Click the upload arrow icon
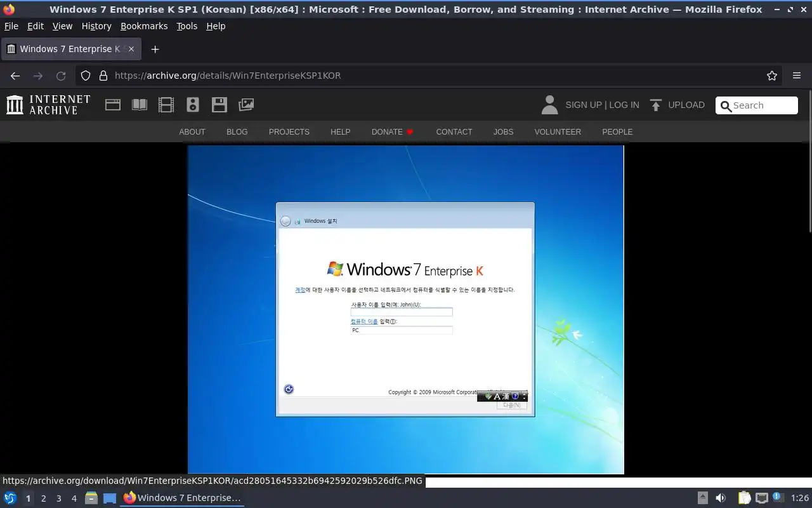This screenshot has height=508, width=812. click(x=656, y=105)
